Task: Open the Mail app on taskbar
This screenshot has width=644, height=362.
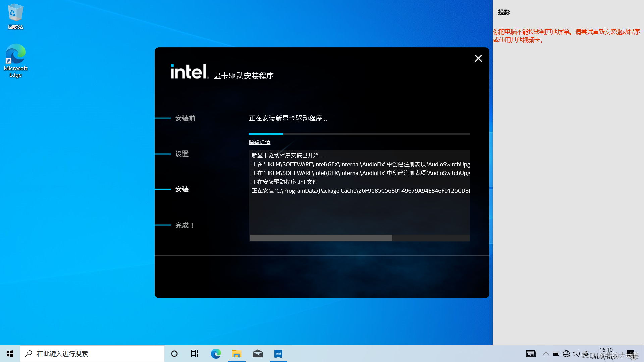Action: 258,354
